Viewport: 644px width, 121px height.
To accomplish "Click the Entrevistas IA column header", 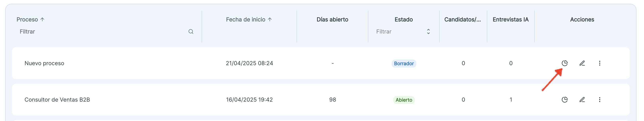I will [511, 19].
